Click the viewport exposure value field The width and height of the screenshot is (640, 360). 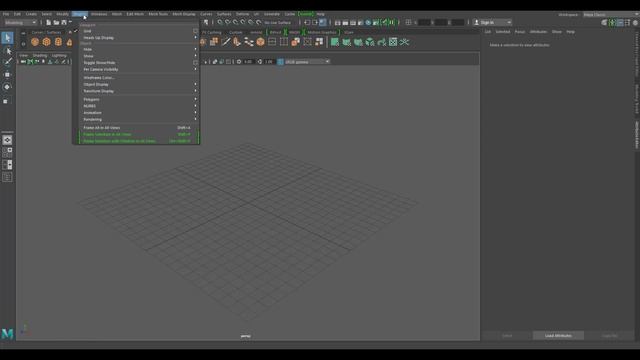pyautogui.click(x=248, y=62)
